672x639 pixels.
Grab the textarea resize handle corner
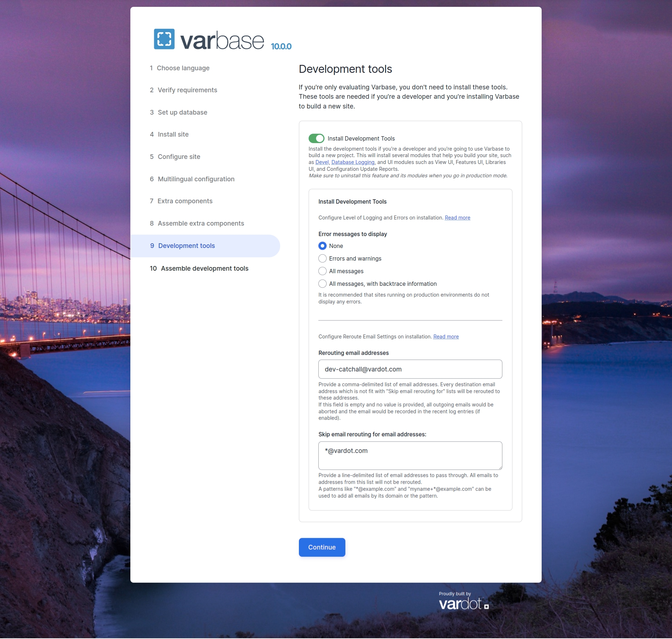tap(500, 467)
